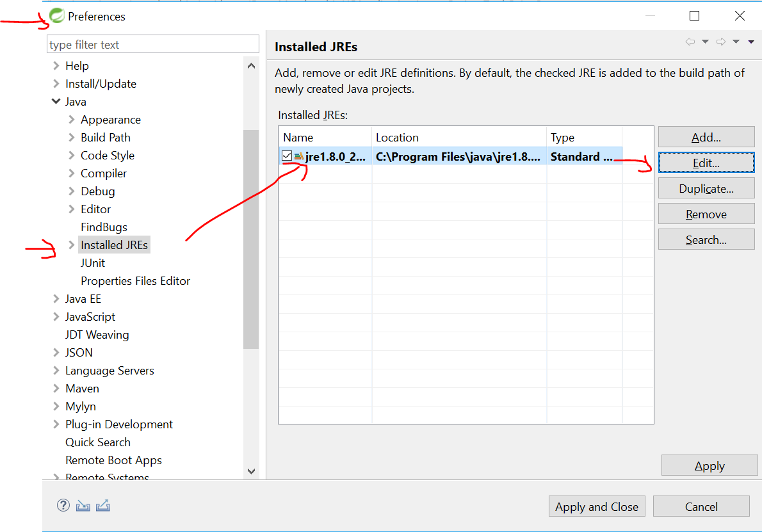Expand the Java EE section

pyautogui.click(x=56, y=298)
